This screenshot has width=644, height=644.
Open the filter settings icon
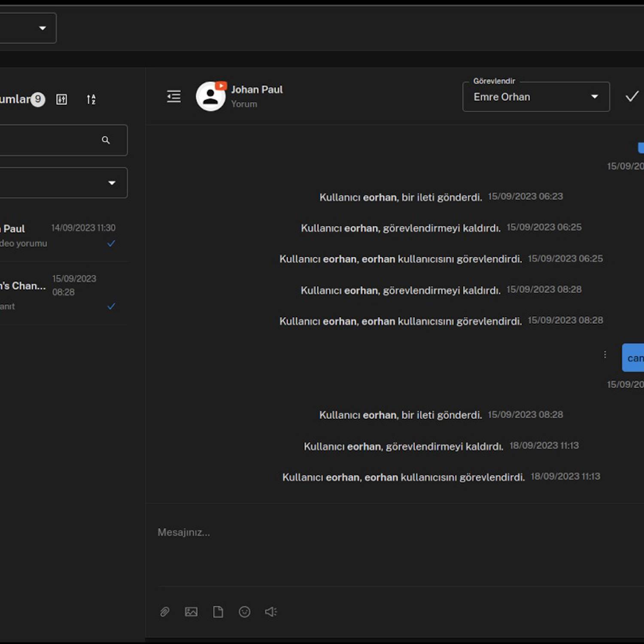pos(62,100)
